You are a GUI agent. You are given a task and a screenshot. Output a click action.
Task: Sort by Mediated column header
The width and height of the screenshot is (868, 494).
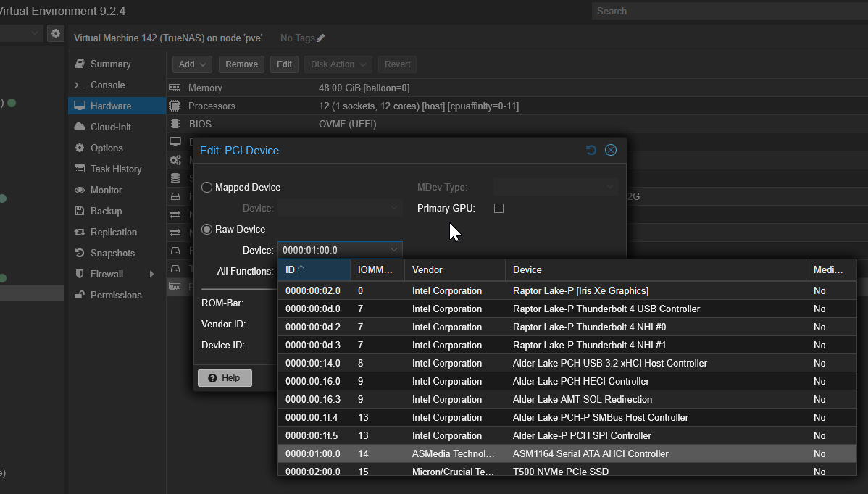(831, 270)
